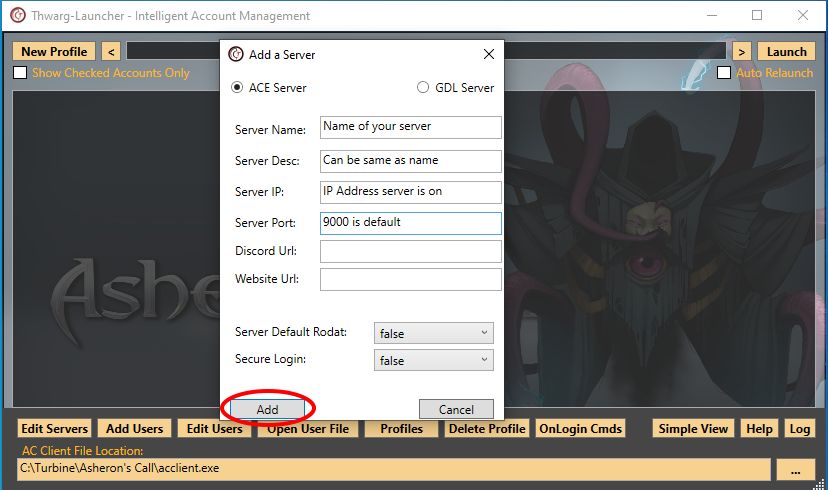This screenshot has height=490, width=828.
Task: Focus the empty Website Url field
Action: point(410,279)
